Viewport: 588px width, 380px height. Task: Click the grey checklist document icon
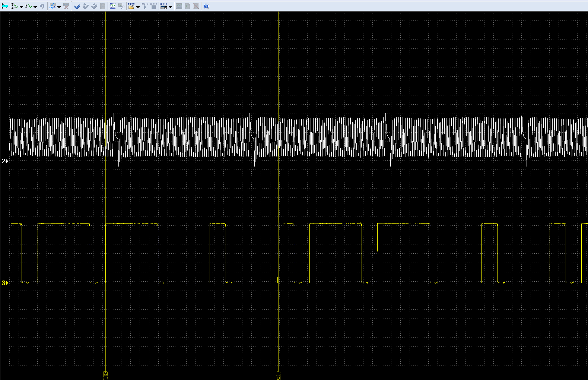click(x=102, y=6)
